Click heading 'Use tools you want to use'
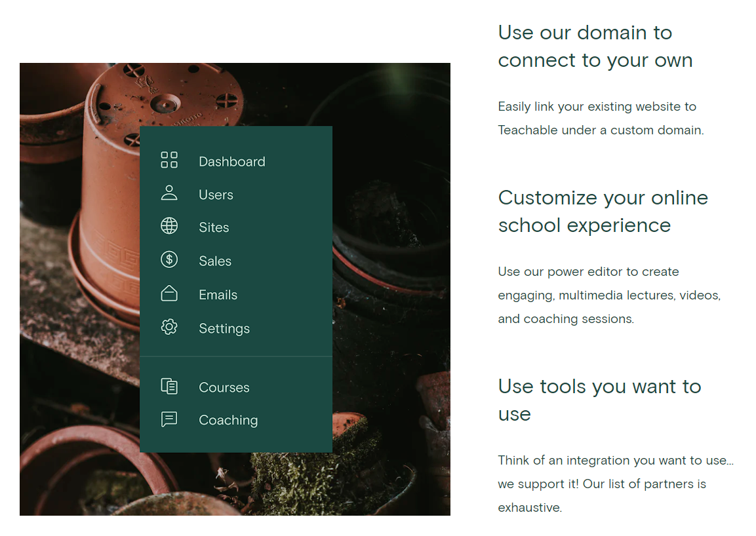Image resolution: width=756 pixels, height=536 pixels. pos(599,400)
